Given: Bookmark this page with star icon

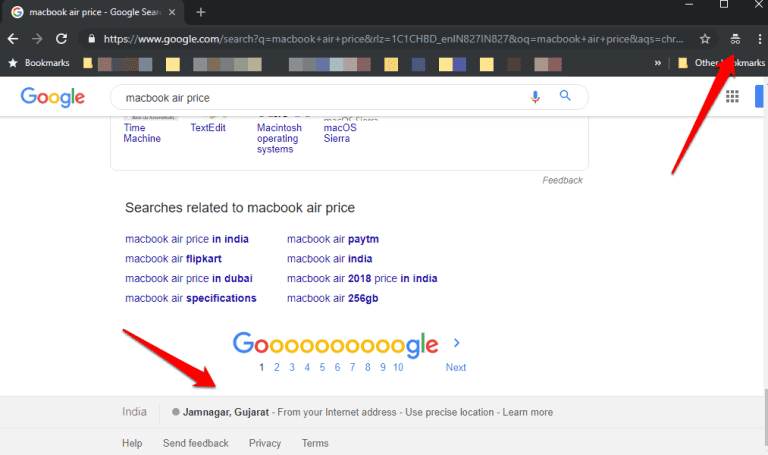Looking at the screenshot, I should click(x=705, y=39).
